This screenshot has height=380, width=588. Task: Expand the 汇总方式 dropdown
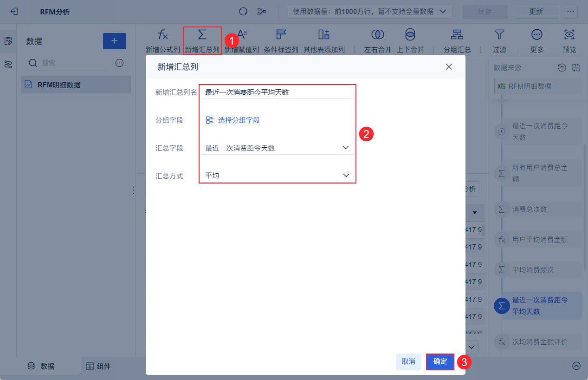[x=278, y=176]
